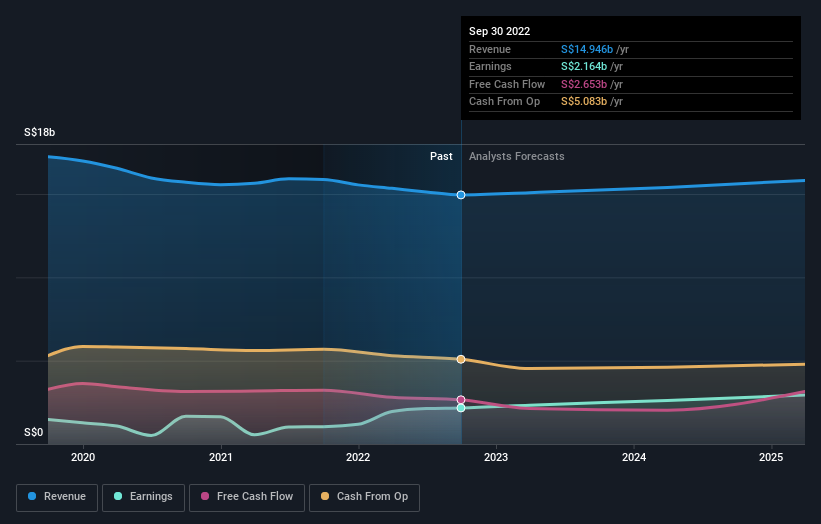Viewport: 821px width, 524px height.
Task: Click the 2020 x-axis label
Action: 83,457
